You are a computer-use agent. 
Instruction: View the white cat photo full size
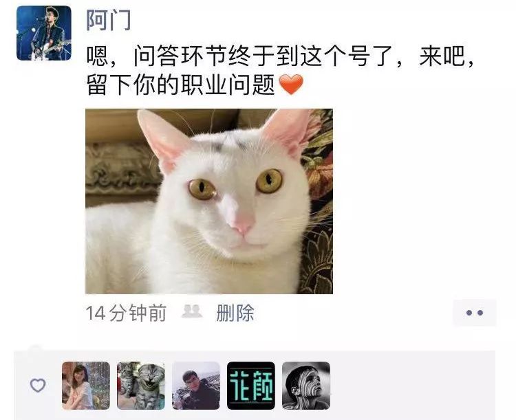(x=209, y=201)
